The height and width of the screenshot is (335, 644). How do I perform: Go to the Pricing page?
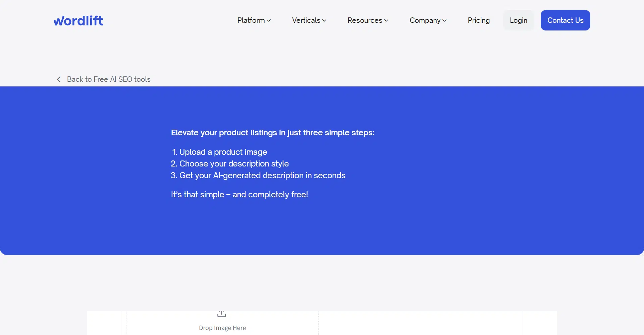pos(479,20)
